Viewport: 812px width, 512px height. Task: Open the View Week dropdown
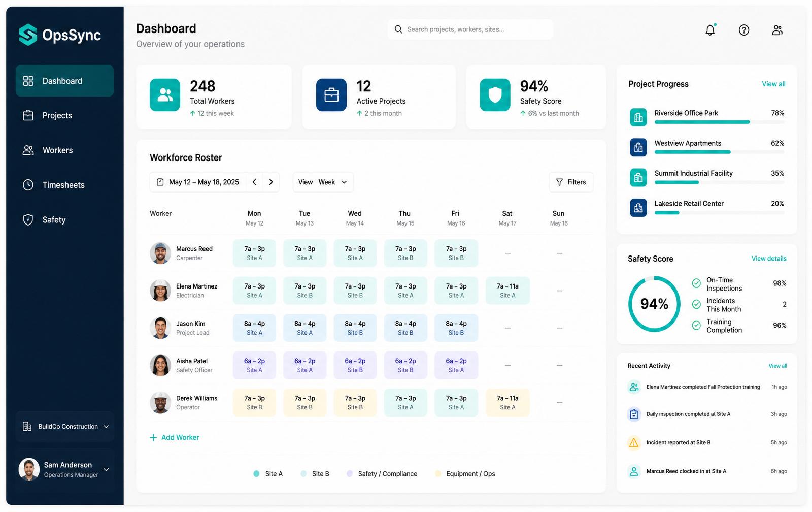pos(323,182)
